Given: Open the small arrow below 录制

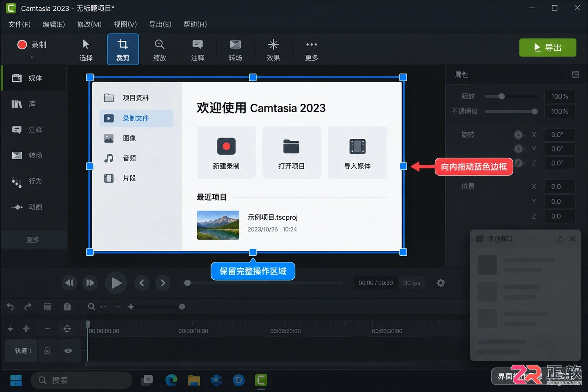Looking at the screenshot, I should tap(32, 57).
